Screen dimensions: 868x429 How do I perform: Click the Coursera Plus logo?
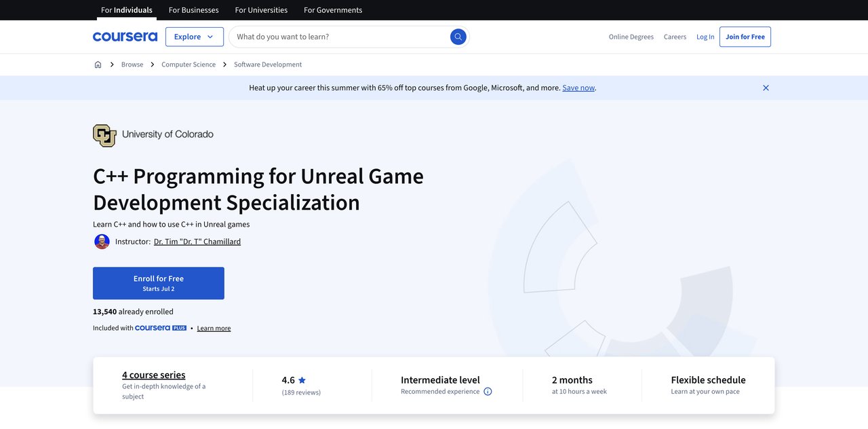click(x=161, y=328)
